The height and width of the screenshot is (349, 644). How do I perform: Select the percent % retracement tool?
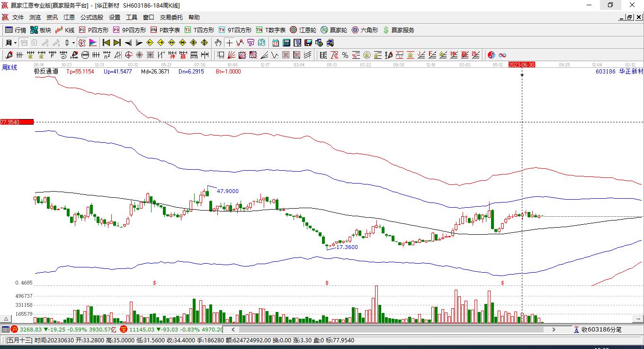[x=345, y=55]
